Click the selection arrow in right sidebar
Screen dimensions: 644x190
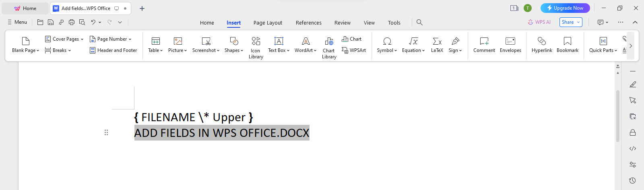click(x=633, y=100)
